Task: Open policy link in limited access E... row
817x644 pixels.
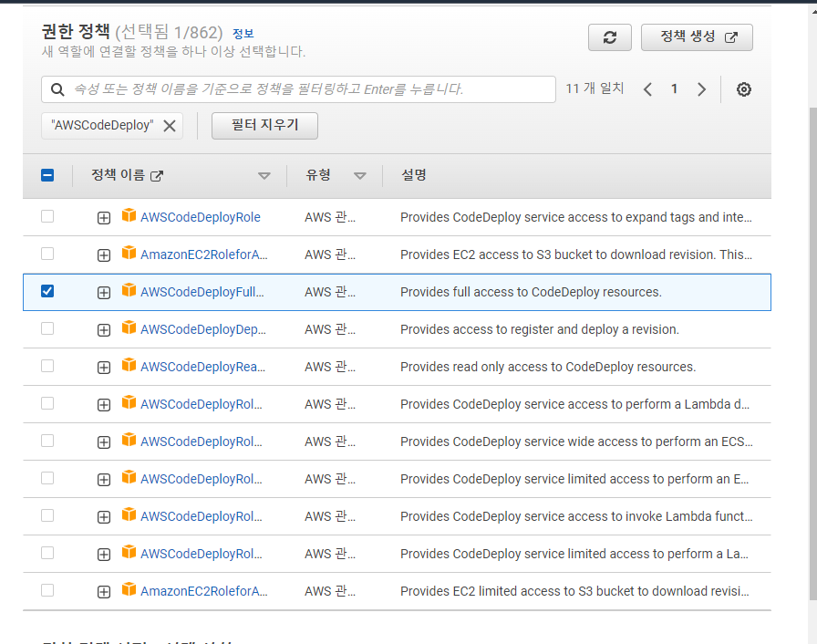Action: coord(202,480)
